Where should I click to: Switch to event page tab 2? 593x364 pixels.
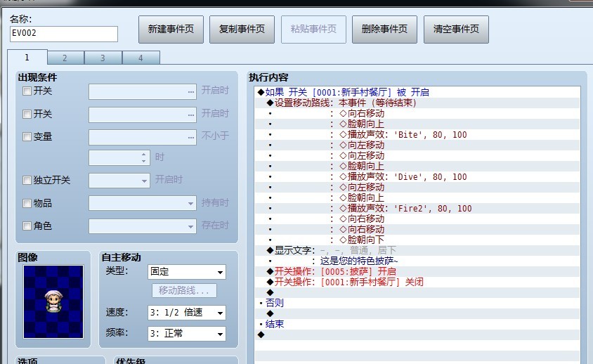coord(65,58)
